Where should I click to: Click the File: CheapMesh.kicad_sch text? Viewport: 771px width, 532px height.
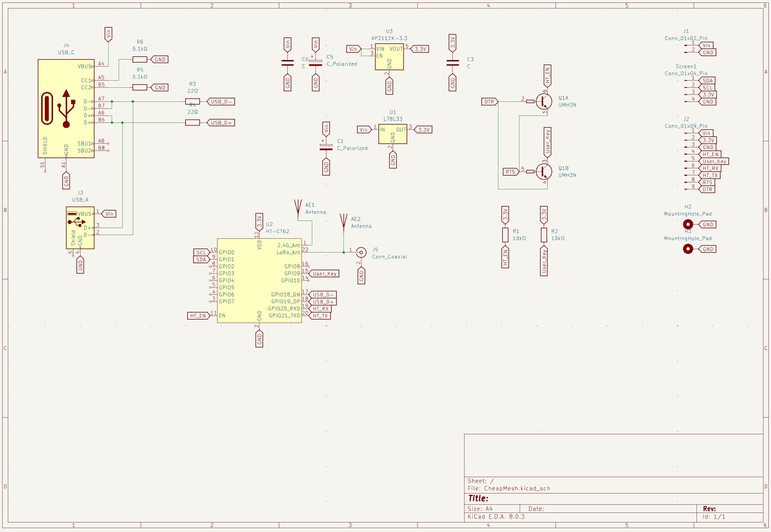click(509, 488)
